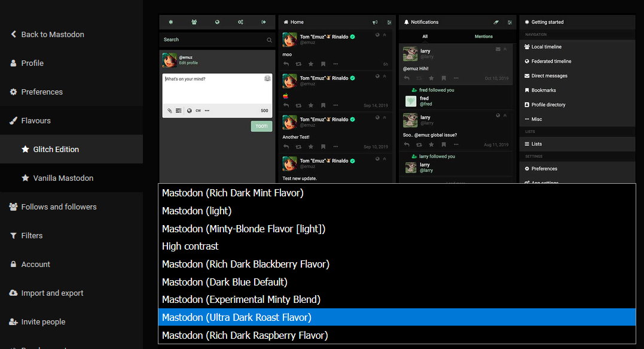Open Preferences in the sidebar
This screenshot has width=644, height=349.
(x=36, y=92)
